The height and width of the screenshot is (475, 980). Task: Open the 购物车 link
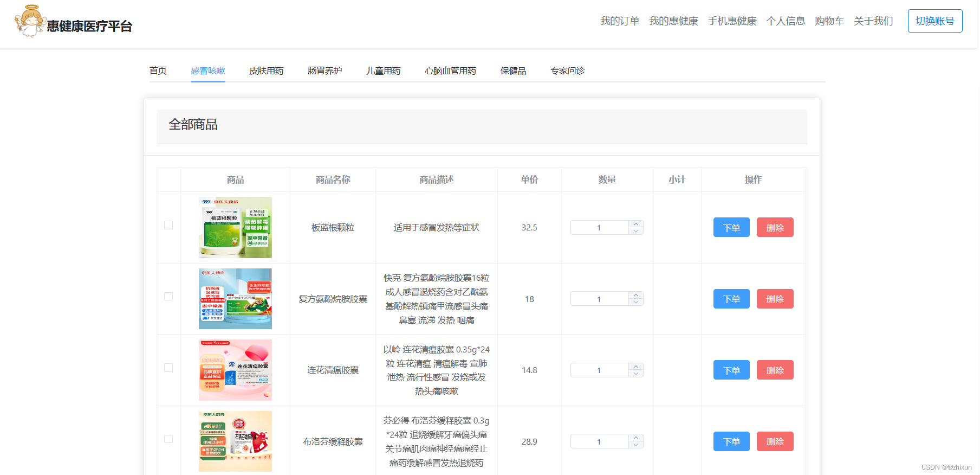[x=829, y=21]
